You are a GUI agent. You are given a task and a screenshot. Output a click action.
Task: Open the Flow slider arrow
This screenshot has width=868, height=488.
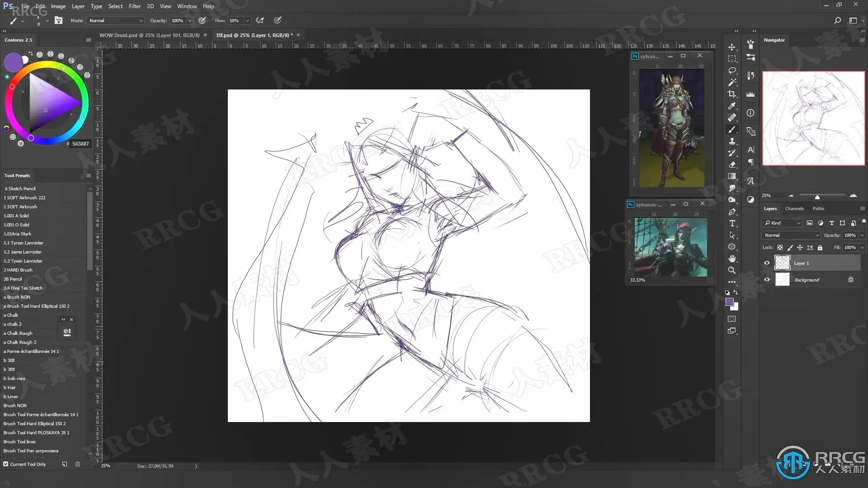pyautogui.click(x=247, y=21)
